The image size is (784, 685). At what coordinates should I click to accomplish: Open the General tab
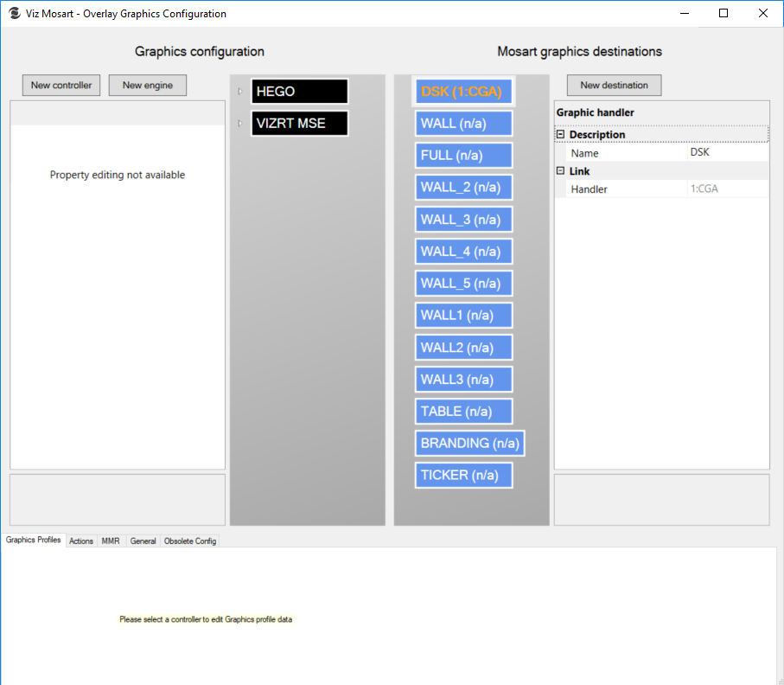click(x=143, y=541)
